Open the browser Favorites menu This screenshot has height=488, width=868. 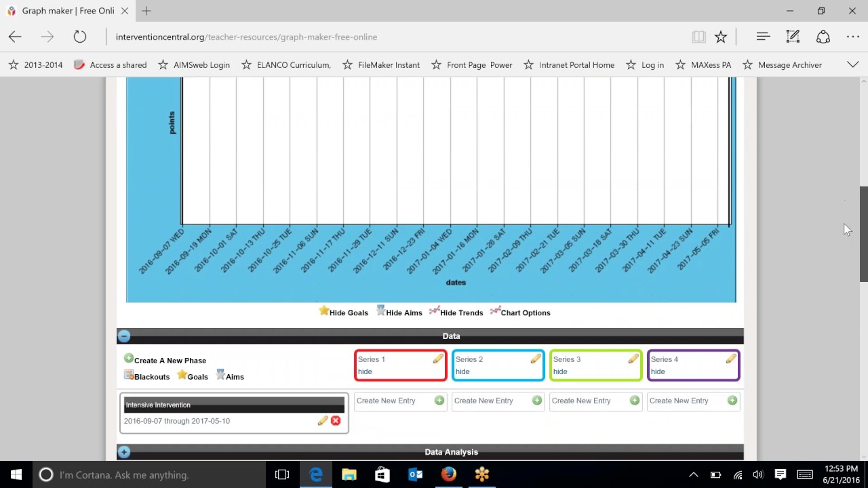pyautogui.click(x=721, y=37)
